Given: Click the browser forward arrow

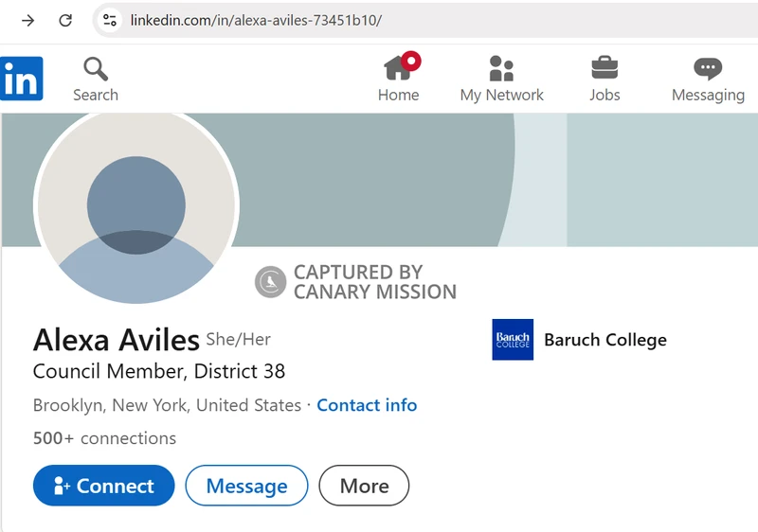Looking at the screenshot, I should click(27, 20).
